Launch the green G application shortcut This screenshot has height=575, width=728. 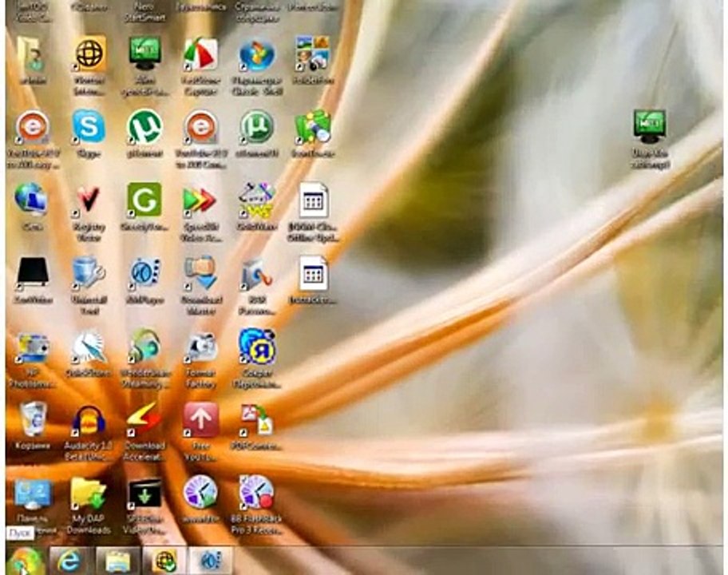coord(144,200)
